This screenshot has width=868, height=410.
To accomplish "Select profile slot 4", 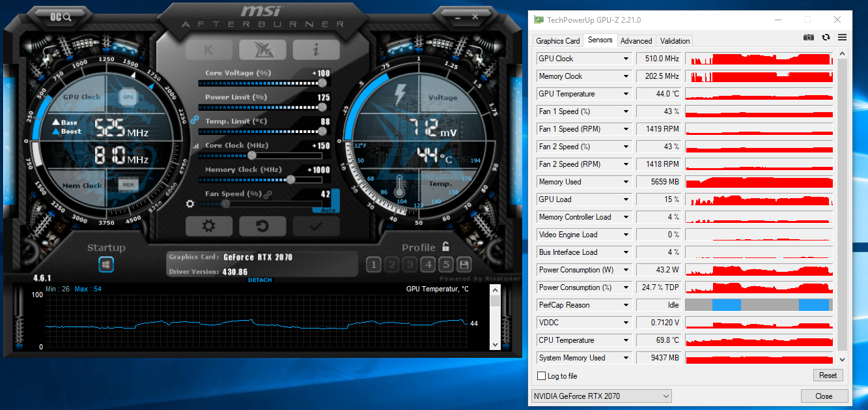I will tap(428, 264).
